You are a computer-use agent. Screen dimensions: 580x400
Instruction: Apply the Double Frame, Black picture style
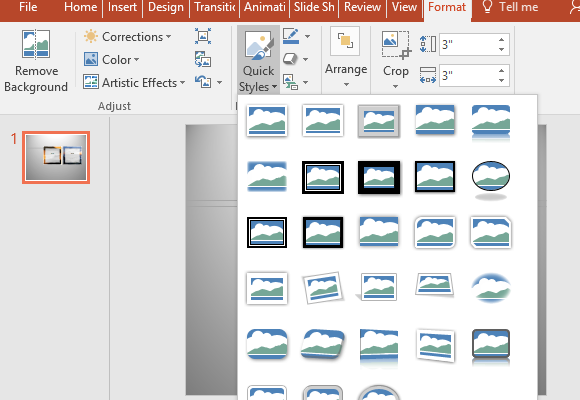pos(323,177)
